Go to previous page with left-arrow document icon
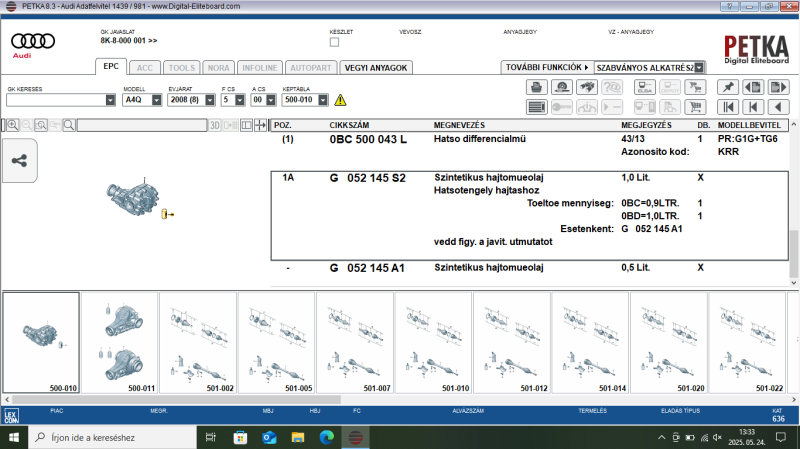Viewport: 800px width, 449px height. pyautogui.click(x=753, y=87)
